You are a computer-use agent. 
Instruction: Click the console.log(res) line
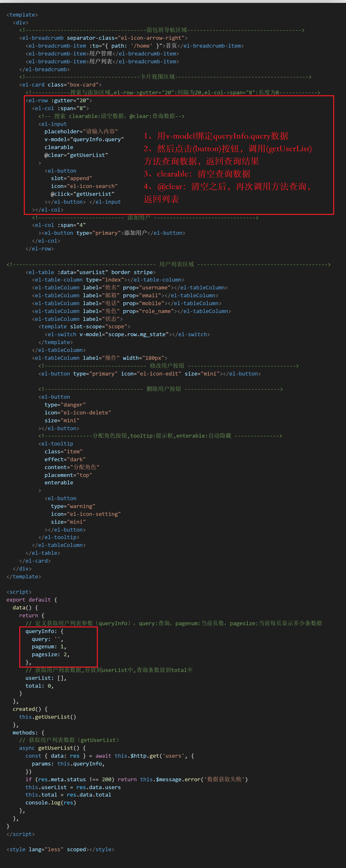[51, 803]
